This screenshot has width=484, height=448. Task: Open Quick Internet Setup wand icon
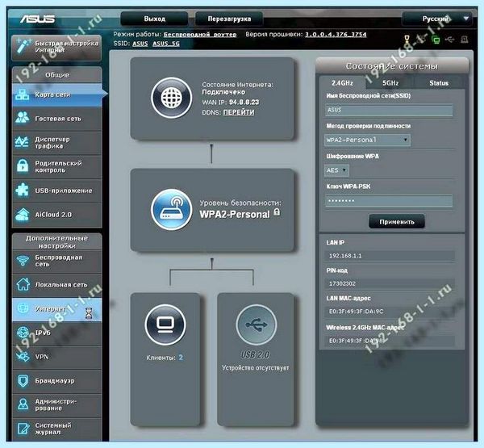click(24, 46)
